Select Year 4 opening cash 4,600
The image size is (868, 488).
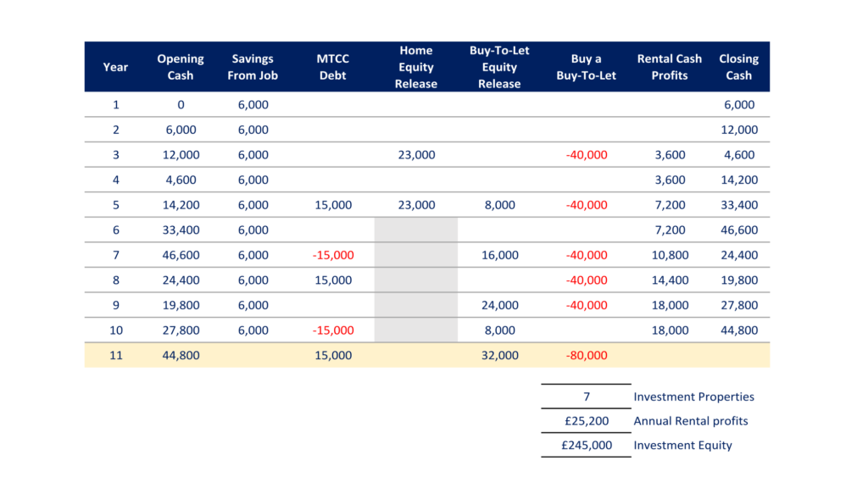181,180
